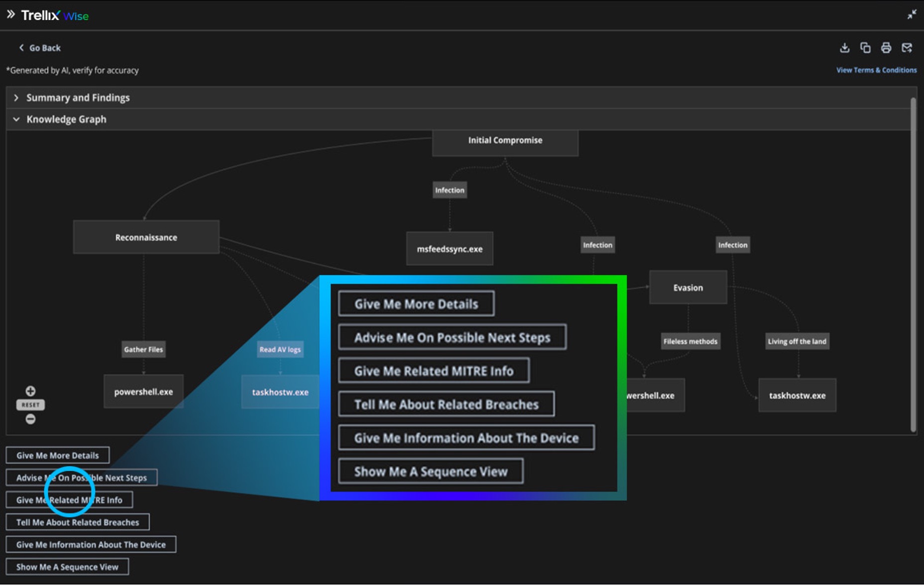The width and height of the screenshot is (924, 585).
Task: Expand the sidebar with the double chevron icon
Action: 10,14
